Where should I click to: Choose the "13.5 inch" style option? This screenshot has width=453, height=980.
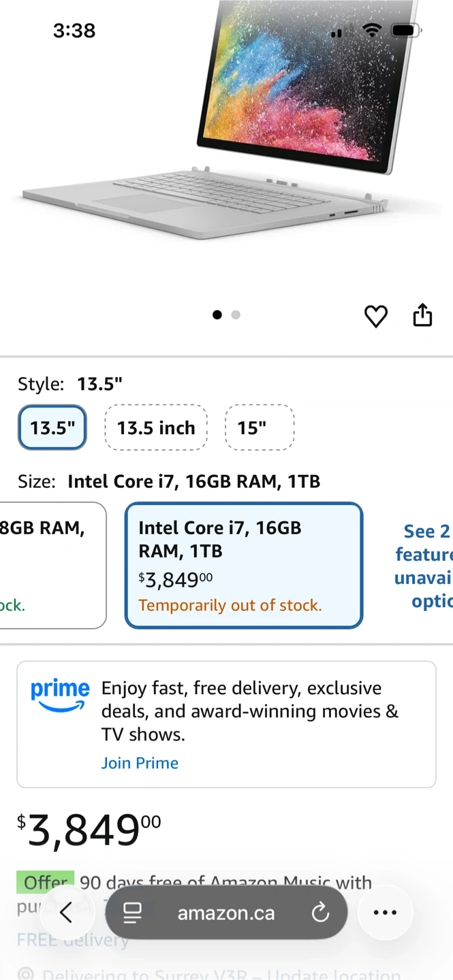pos(156,427)
